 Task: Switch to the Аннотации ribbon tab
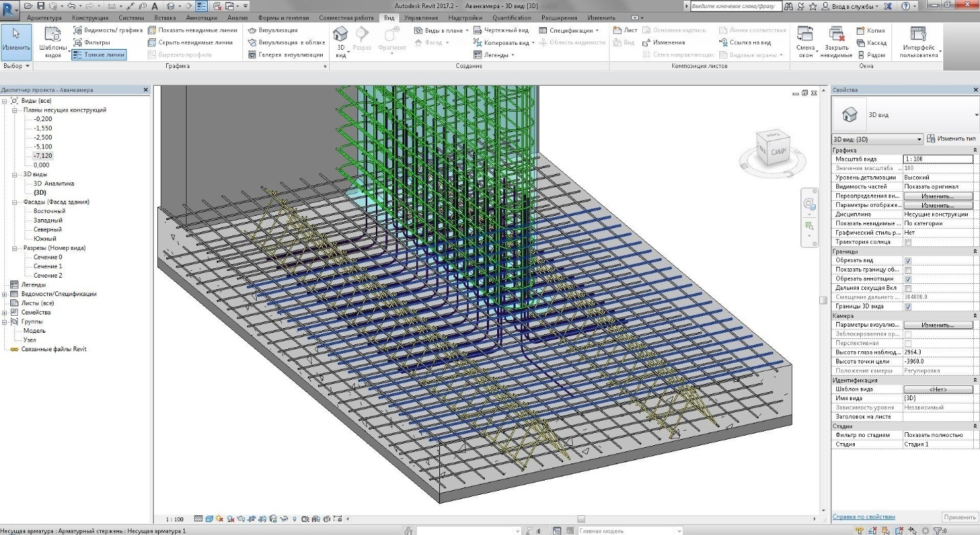pyautogui.click(x=201, y=18)
